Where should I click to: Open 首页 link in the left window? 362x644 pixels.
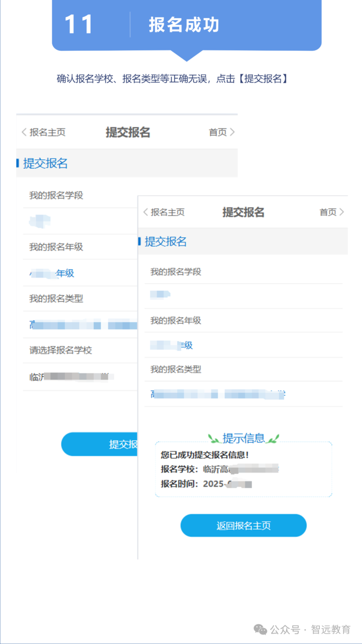click(x=222, y=132)
